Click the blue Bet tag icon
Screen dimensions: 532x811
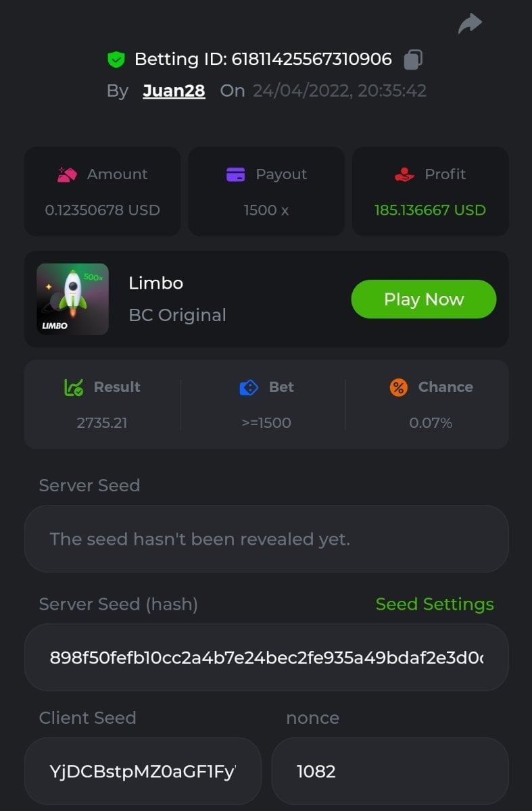coord(249,387)
